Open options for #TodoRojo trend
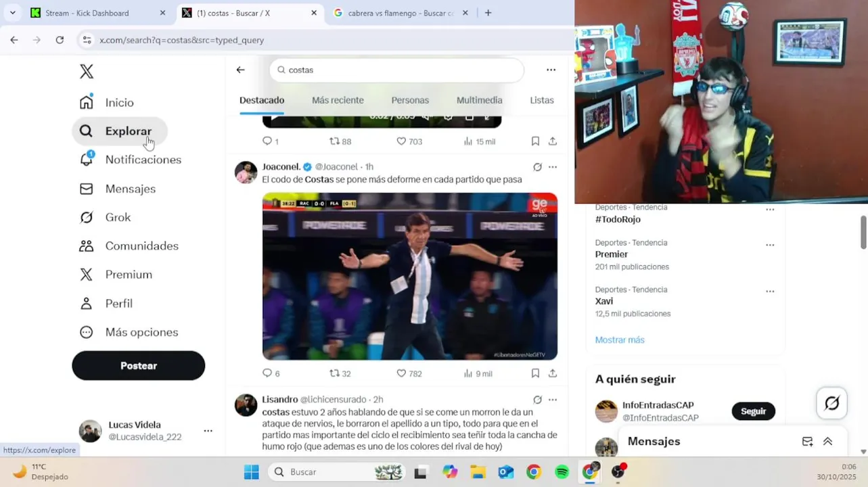This screenshot has width=868, height=487. pos(770,210)
